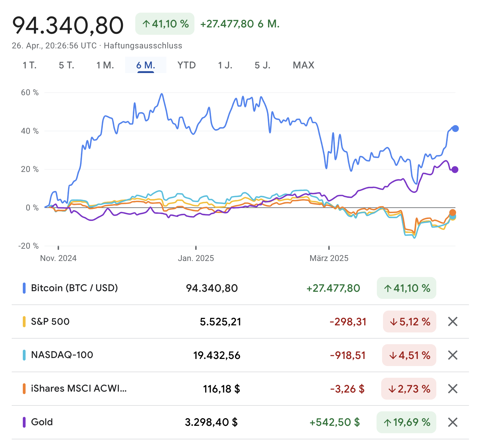Open the Bitcoin (BTC / USD) row
This screenshot has height=448, width=485.
point(74,288)
